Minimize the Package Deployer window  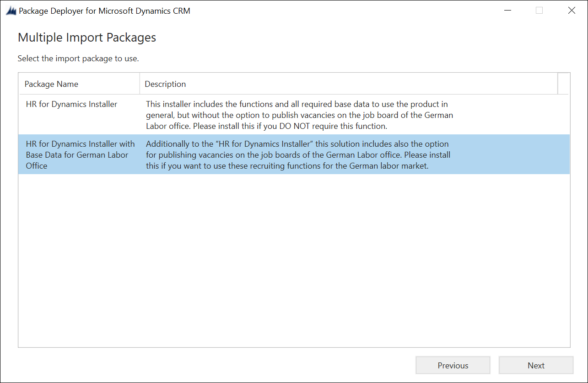507,11
